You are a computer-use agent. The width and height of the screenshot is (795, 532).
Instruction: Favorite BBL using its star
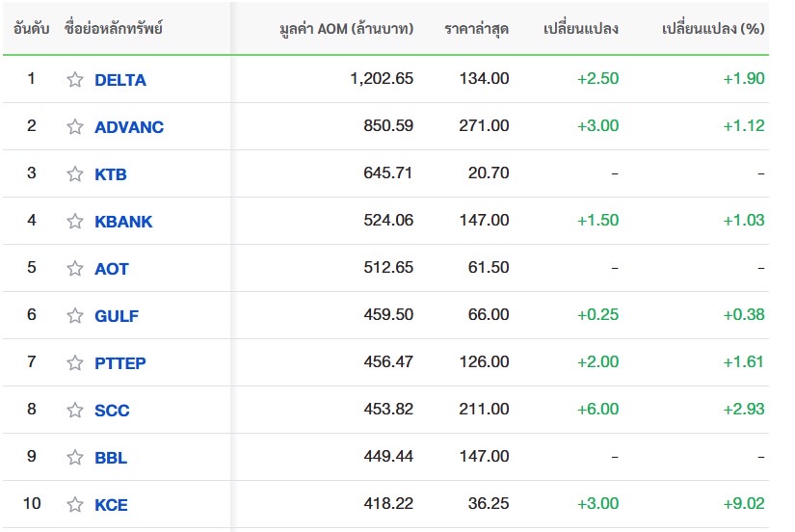pyautogui.click(x=75, y=457)
